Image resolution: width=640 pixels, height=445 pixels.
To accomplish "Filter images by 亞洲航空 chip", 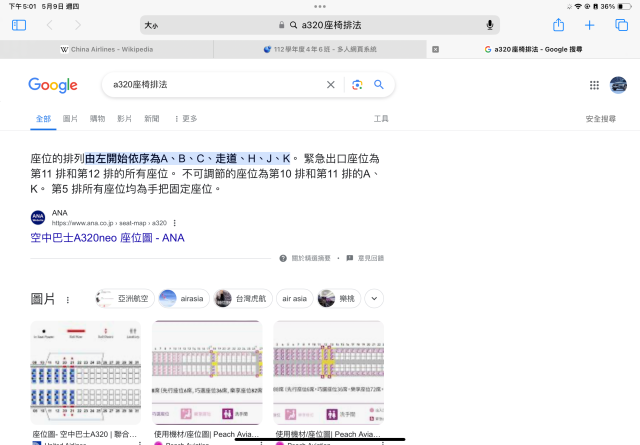I will (125, 298).
